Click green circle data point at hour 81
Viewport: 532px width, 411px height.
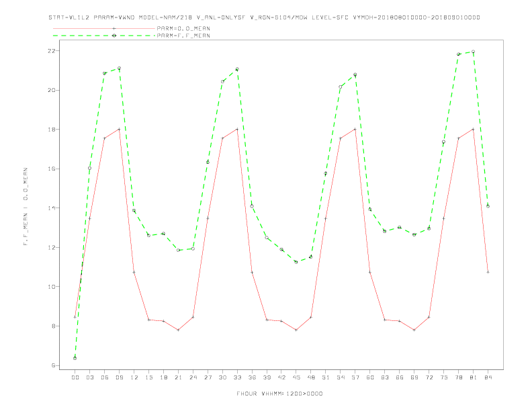474,52
